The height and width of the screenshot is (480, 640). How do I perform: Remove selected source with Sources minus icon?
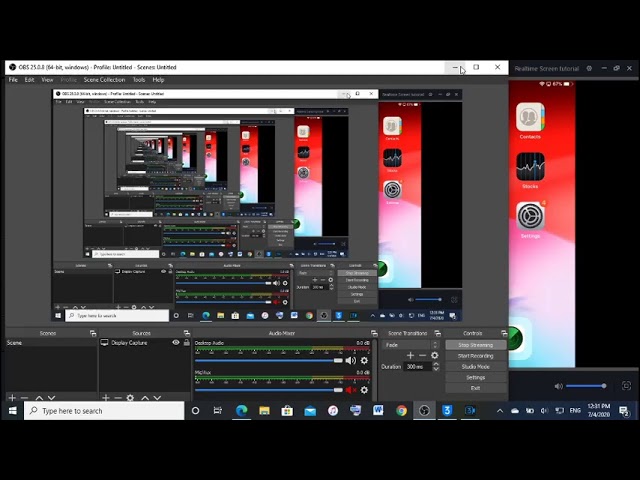(118, 398)
